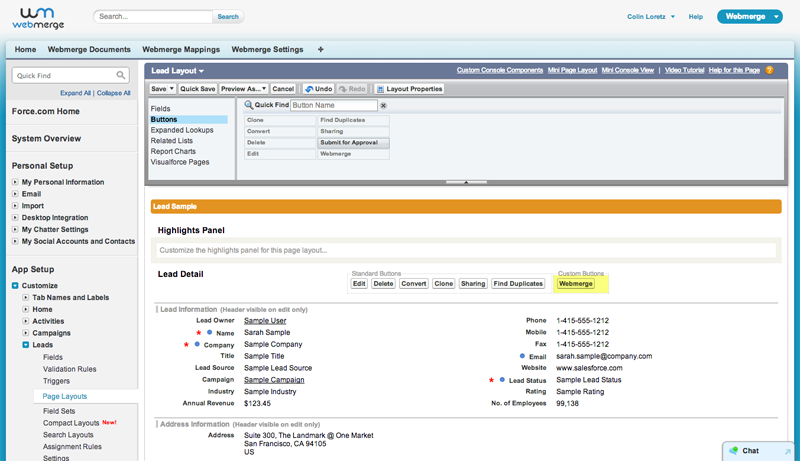Open the Chat widget
The image size is (800, 461).
coord(758,451)
